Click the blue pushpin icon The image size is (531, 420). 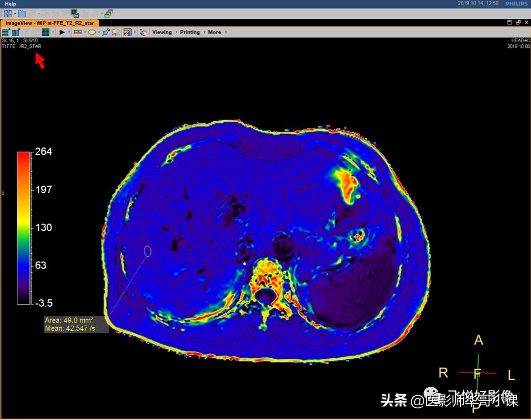(105, 32)
